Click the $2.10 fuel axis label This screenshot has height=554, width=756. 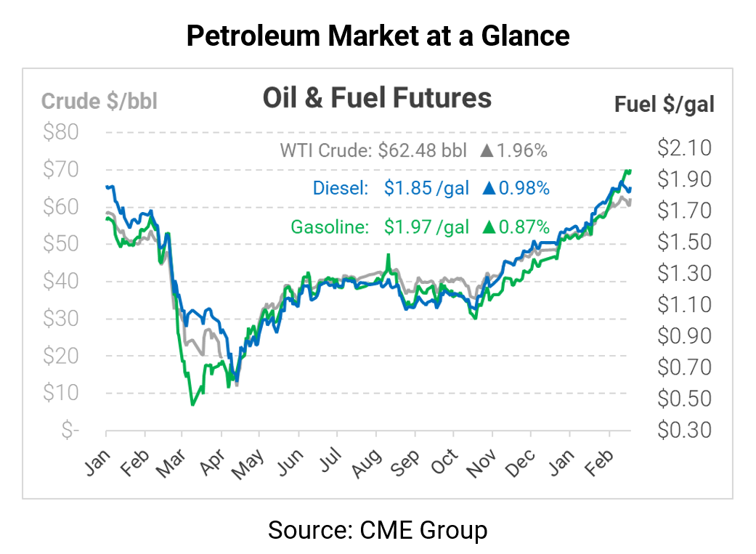pyautogui.click(x=685, y=148)
